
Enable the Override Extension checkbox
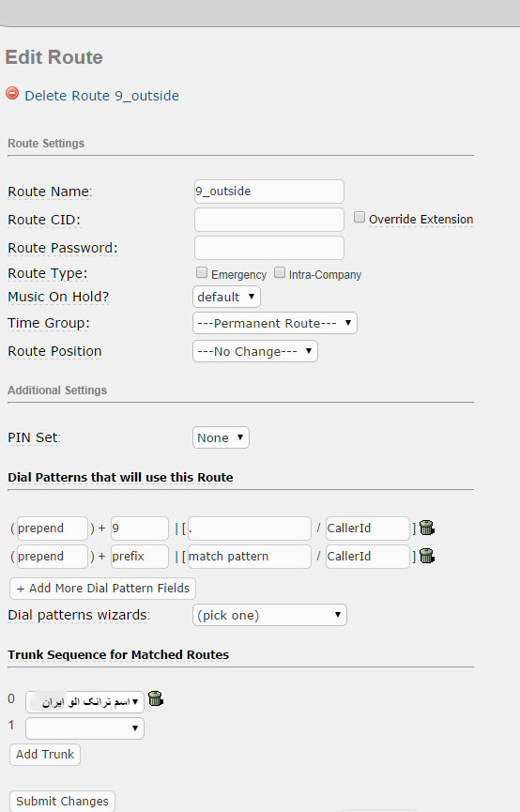359,218
